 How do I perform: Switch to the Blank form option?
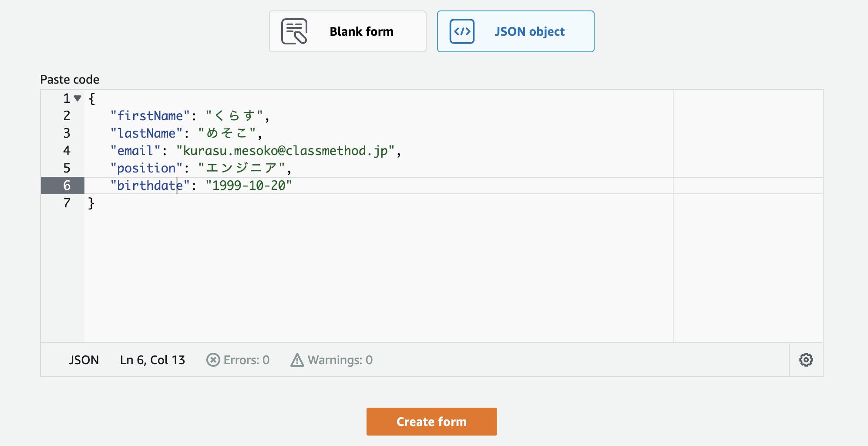[x=347, y=31]
